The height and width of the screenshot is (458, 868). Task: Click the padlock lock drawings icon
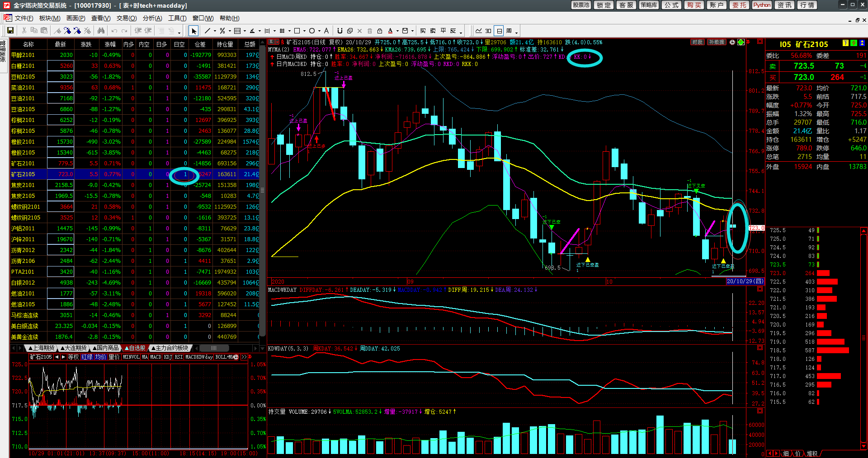[x=380, y=31]
